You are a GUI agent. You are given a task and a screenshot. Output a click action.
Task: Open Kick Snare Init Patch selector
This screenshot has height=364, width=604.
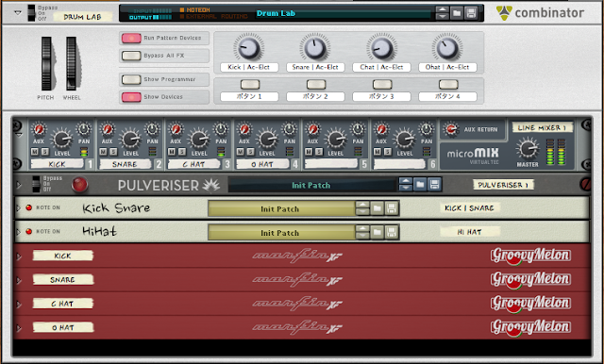click(281, 209)
